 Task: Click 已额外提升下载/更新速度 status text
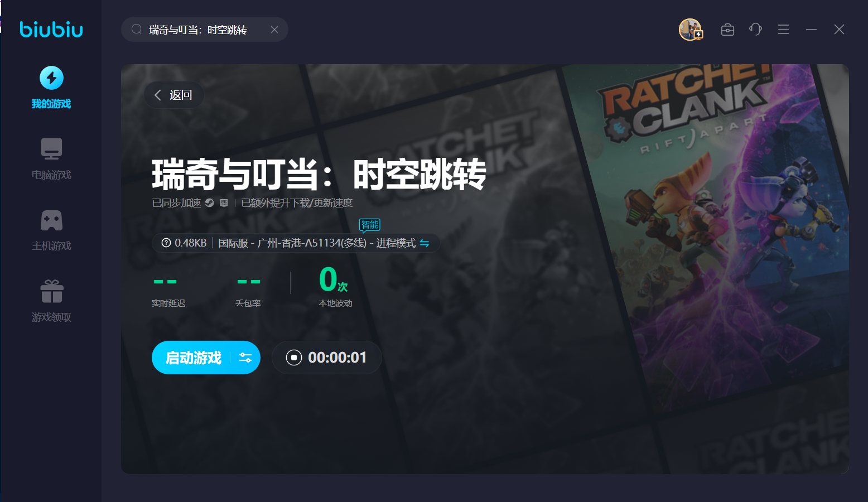pos(297,203)
